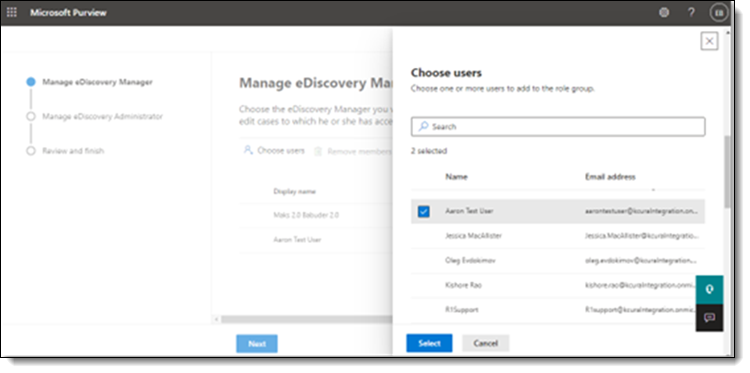
Task: Uncheck the Aaron Test User checkbox
Action: click(x=423, y=211)
